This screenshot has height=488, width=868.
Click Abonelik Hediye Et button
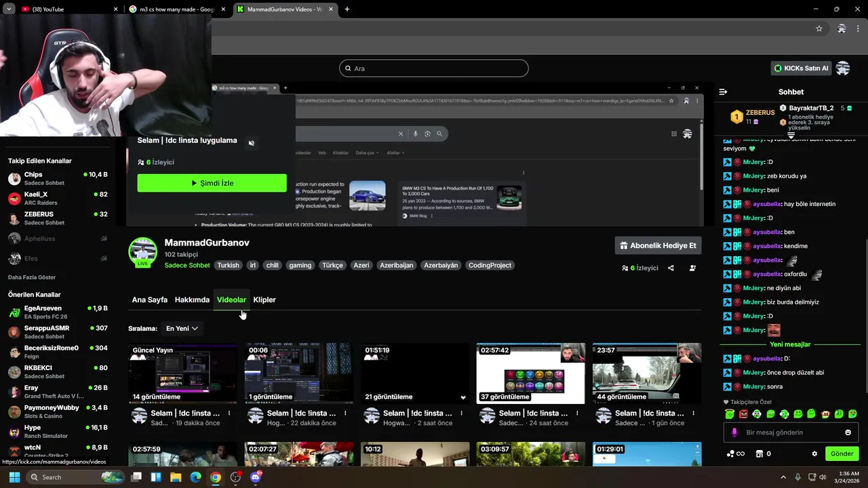point(658,245)
